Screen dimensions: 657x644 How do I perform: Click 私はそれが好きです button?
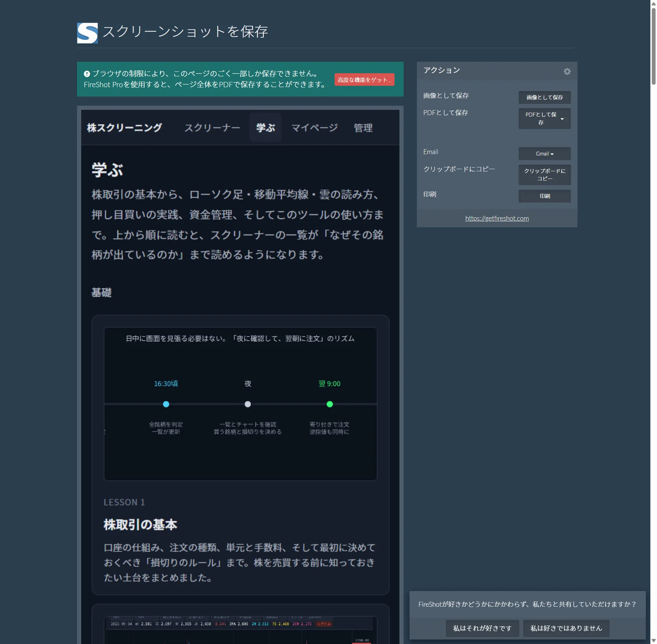482,628
